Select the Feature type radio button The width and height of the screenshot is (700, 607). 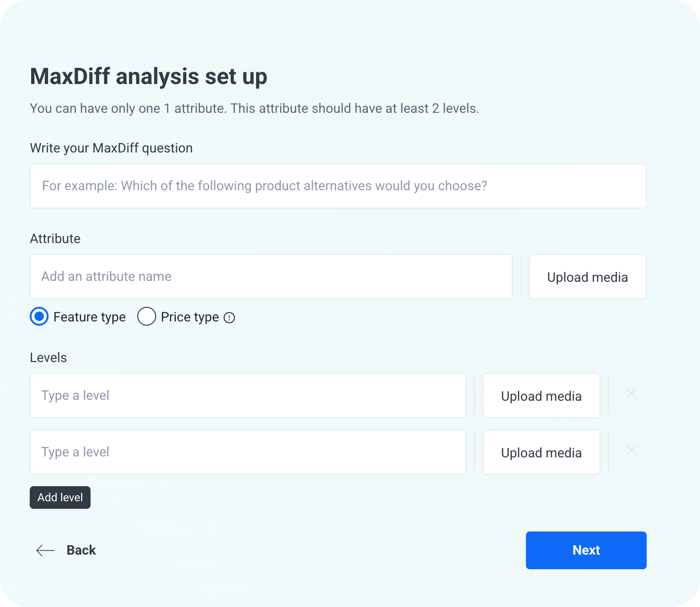click(x=39, y=317)
